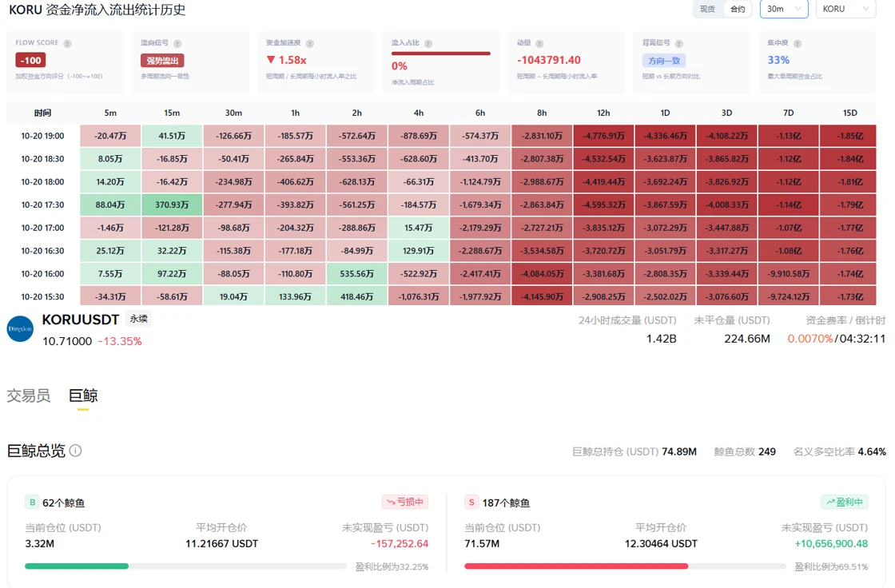The image size is (895, 588).
Task: Open the FLOW SCORE help tooltip icon
Action: coord(67,43)
